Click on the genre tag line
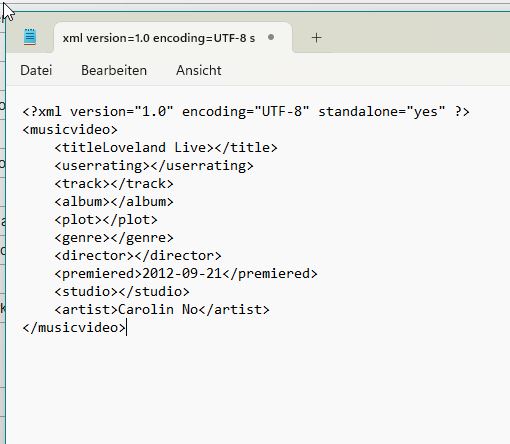This screenshot has width=510, height=444. pos(114,238)
